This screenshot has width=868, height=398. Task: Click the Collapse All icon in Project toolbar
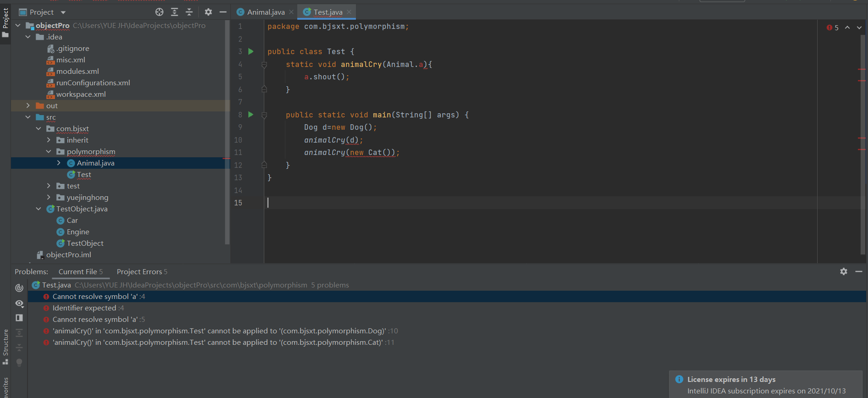(x=189, y=12)
